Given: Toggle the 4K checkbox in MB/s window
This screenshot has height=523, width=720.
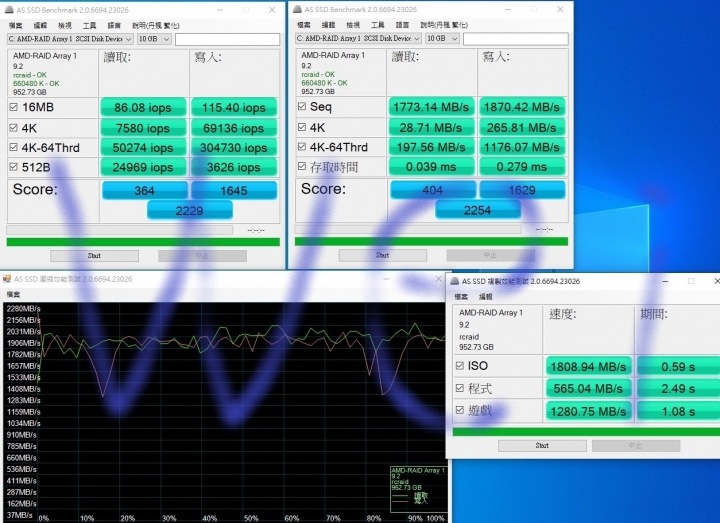Looking at the screenshot, I should (x=302, y=127).
